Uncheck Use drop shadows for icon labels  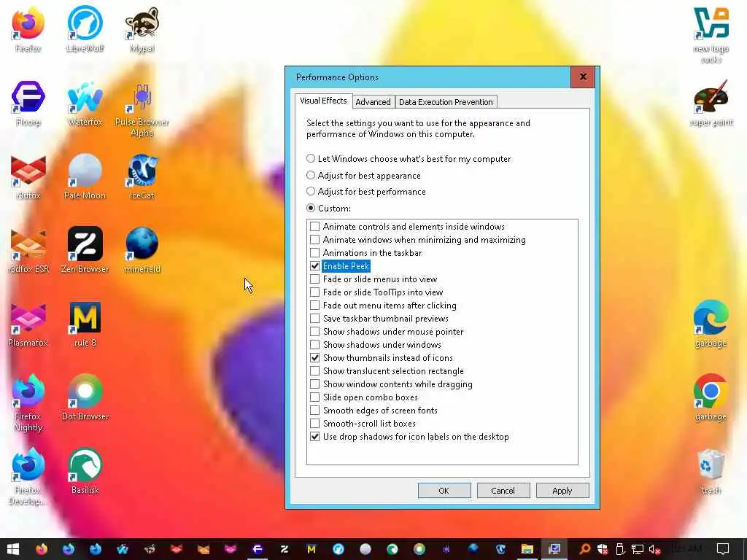(315, 436)
